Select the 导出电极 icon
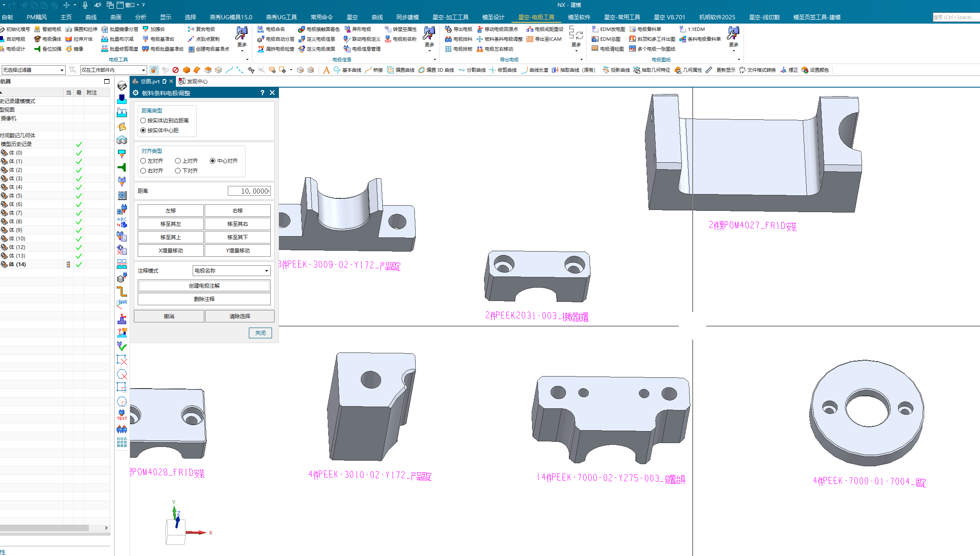Viewport: 980px width, 556px height. 448,29
